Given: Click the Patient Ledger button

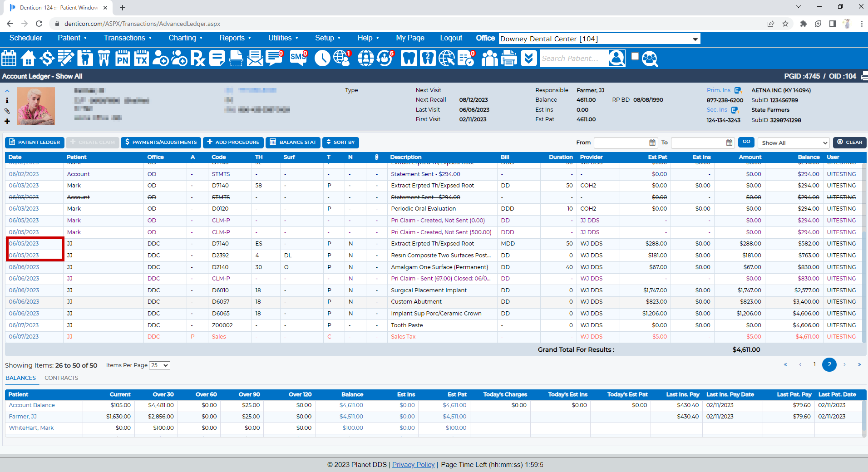Looking at the screenshot, I should click(x=35, y=143).
